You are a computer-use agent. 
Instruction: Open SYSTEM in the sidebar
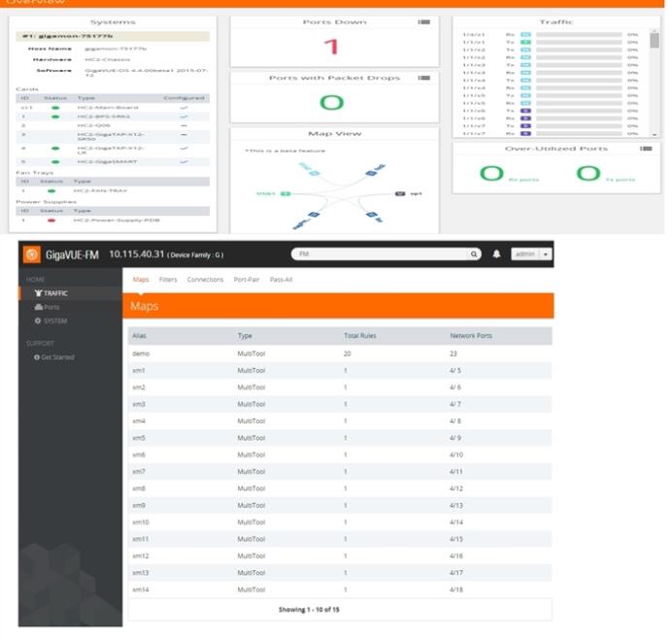(x=51, y=321)
